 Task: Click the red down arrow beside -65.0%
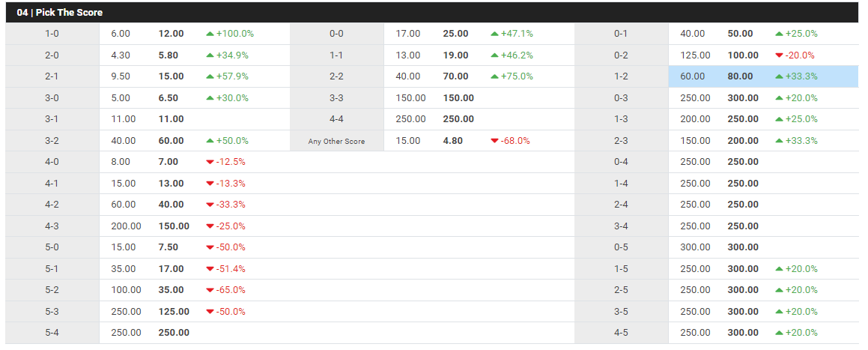[209, 290]
